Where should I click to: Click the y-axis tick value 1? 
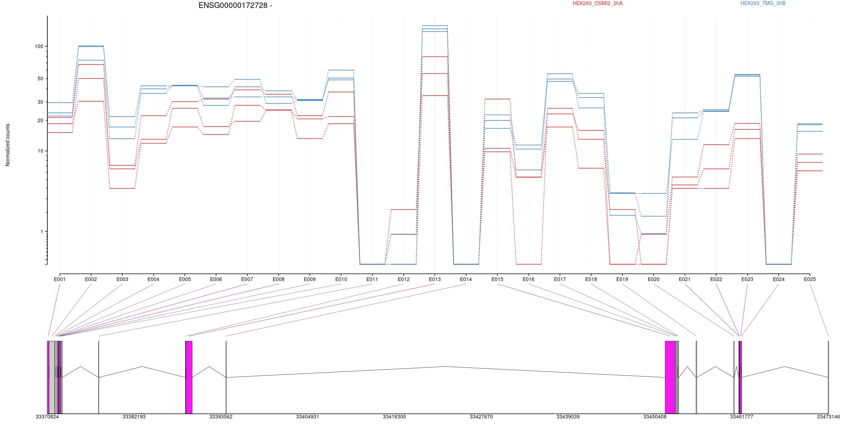(x=42, y=231)
